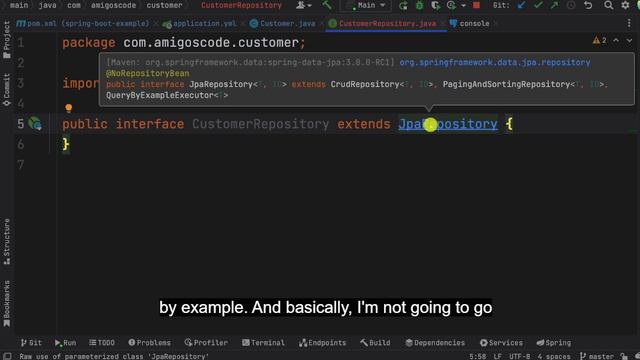Open org.springframework.data.jpa.repository package link
This screenshot has width=640, height=360.
pos(495,62)
